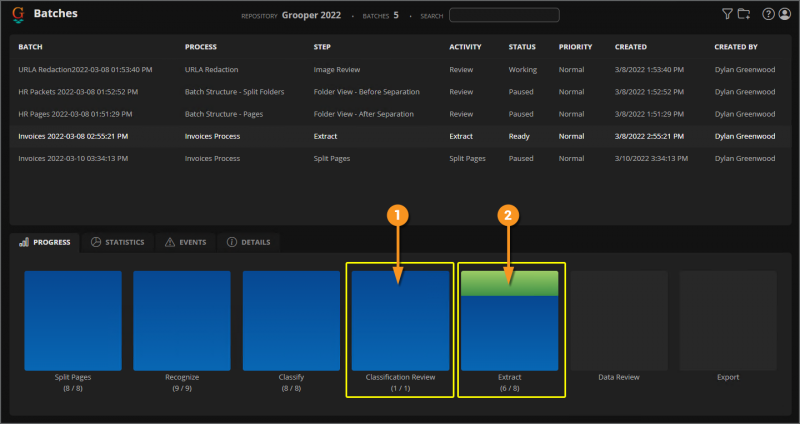
Task: Sort by the Created column header
Action: tap(631, 47)
